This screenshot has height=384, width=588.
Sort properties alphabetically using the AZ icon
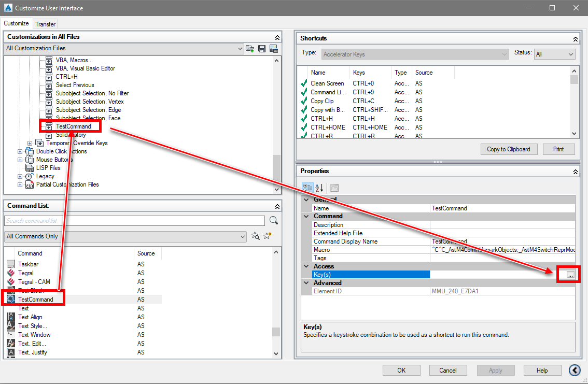click(x=319, y=187)
